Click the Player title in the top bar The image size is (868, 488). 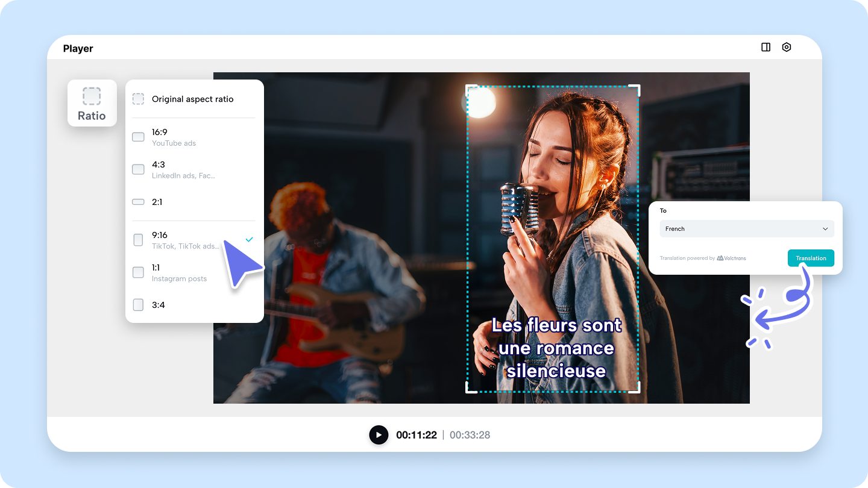tap(78, 49)
